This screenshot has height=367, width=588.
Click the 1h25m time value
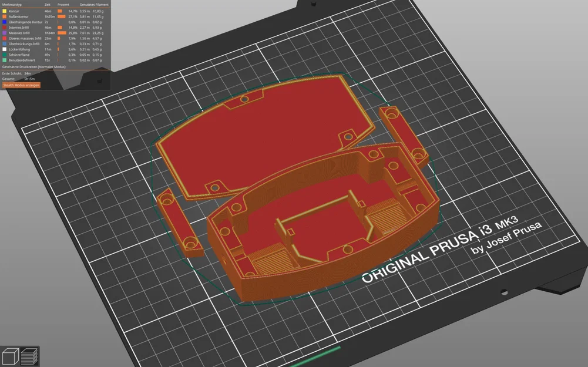49,17
